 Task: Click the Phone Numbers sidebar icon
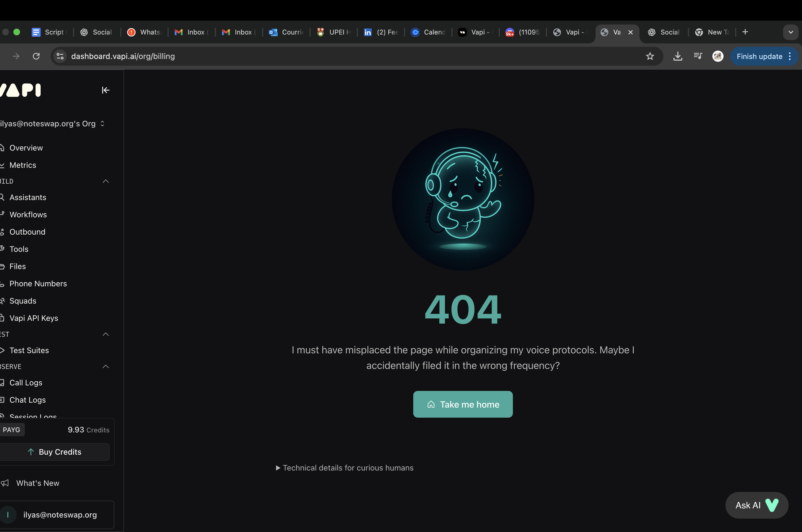click(3, 283)
